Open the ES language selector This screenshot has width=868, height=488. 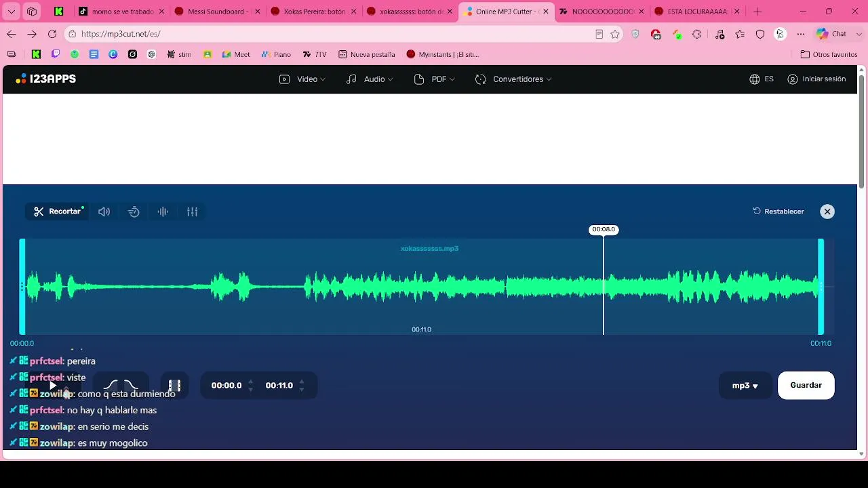[x=762, y=79]
